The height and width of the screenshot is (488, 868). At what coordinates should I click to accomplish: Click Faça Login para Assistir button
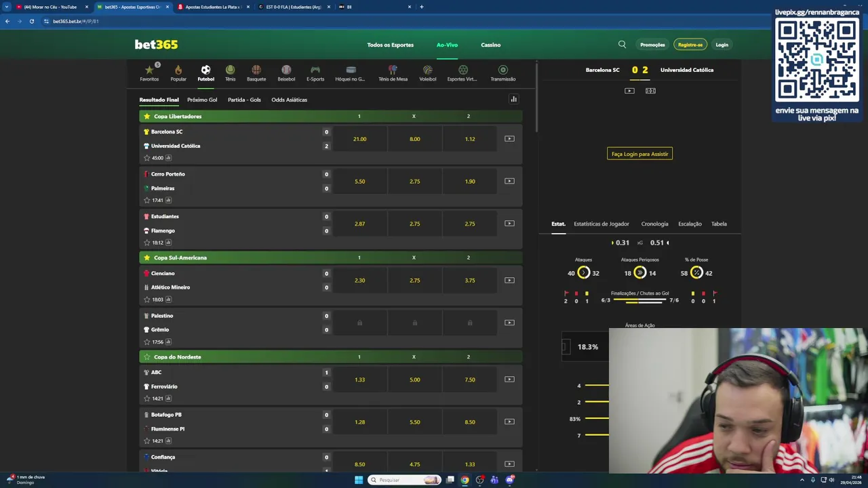tap(639, 154)
